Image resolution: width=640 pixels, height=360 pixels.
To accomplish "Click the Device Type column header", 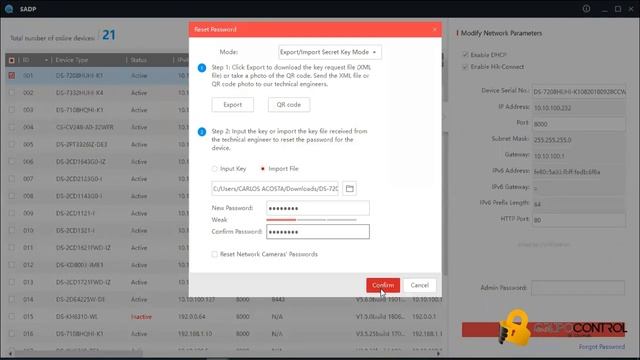I will 72,60.
